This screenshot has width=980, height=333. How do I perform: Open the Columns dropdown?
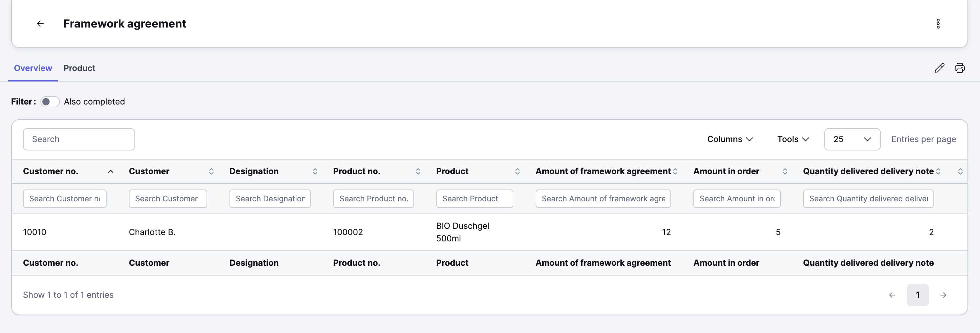(730, 139)
